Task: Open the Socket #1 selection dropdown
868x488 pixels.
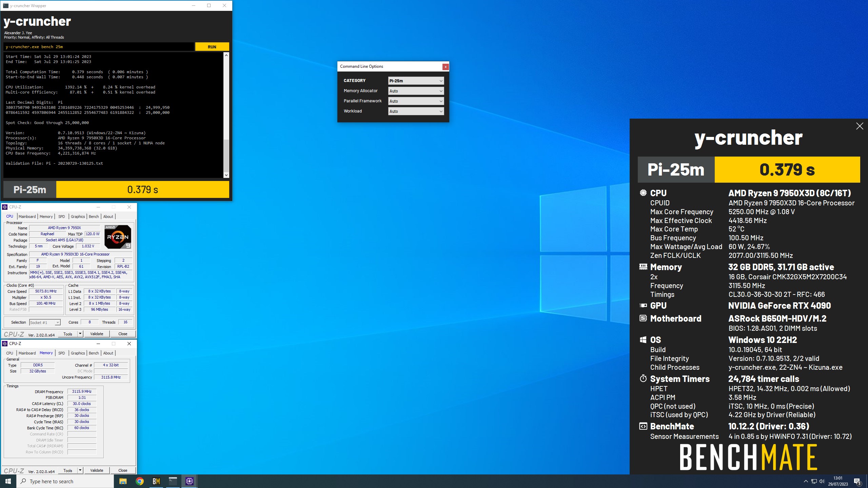Action: tap(45, 323)
